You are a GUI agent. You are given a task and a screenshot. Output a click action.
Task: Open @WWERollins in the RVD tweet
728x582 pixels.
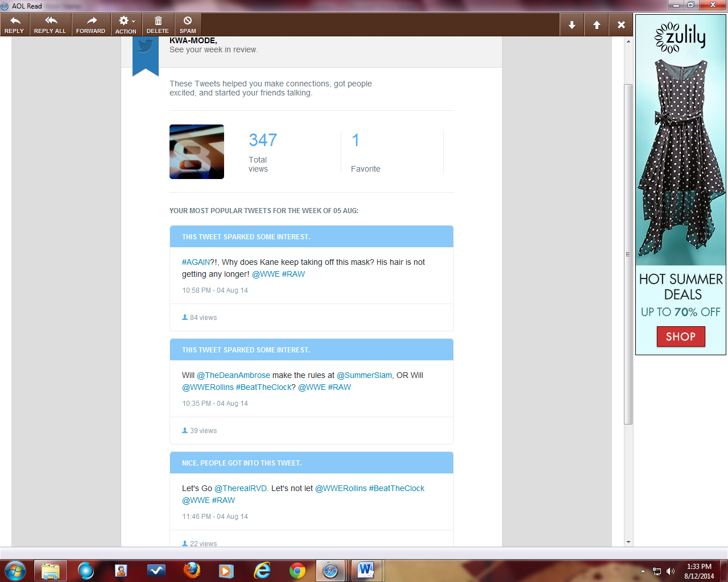[x=341, y=488]
